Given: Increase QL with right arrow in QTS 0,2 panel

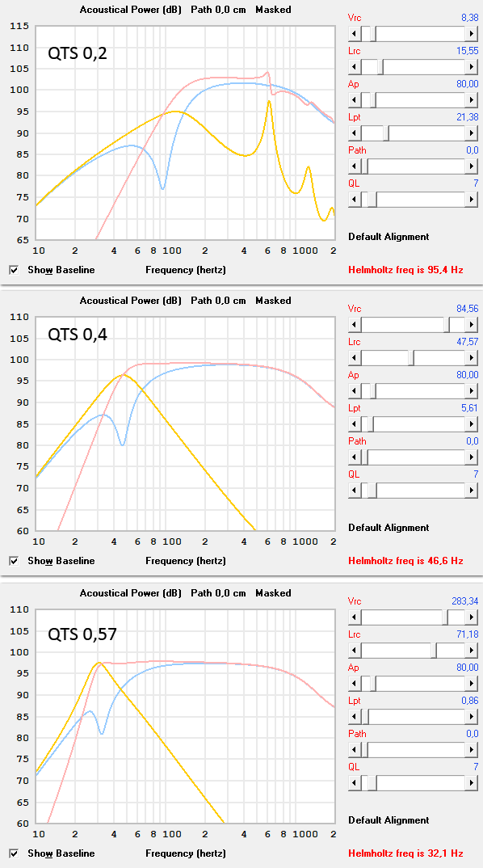Looking at the screenshot, I should click(x=472, y=200).
